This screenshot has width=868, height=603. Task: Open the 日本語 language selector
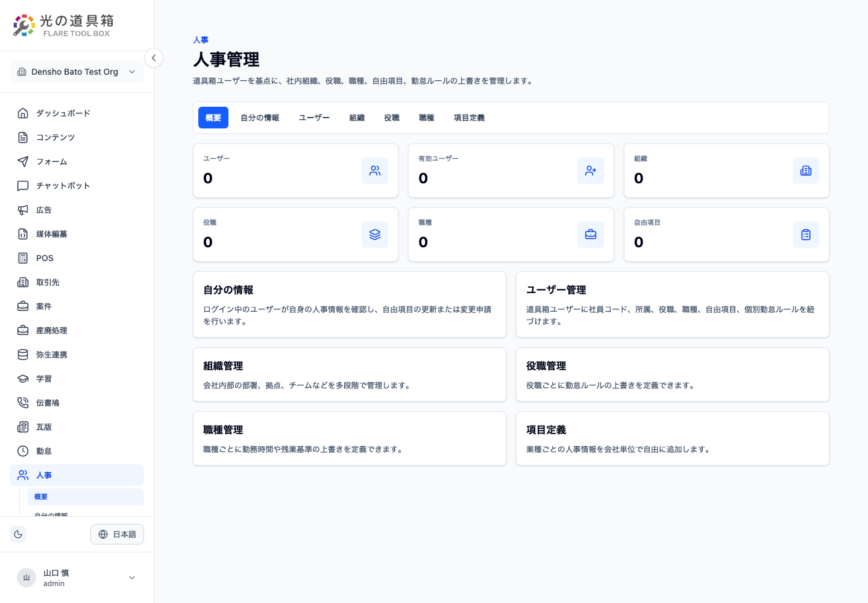click(x=117, y=534)
